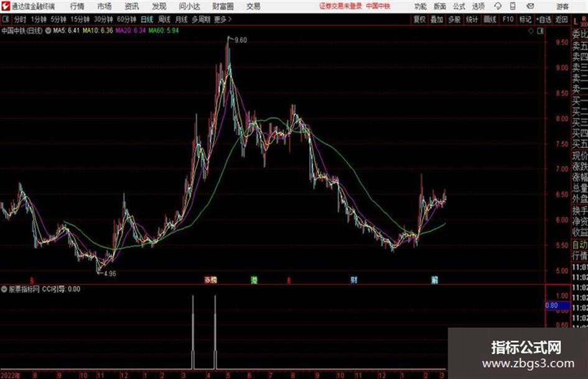Select the 日线 period tab
The height and width of the screenshot is (379, 588).
[147, 19]
